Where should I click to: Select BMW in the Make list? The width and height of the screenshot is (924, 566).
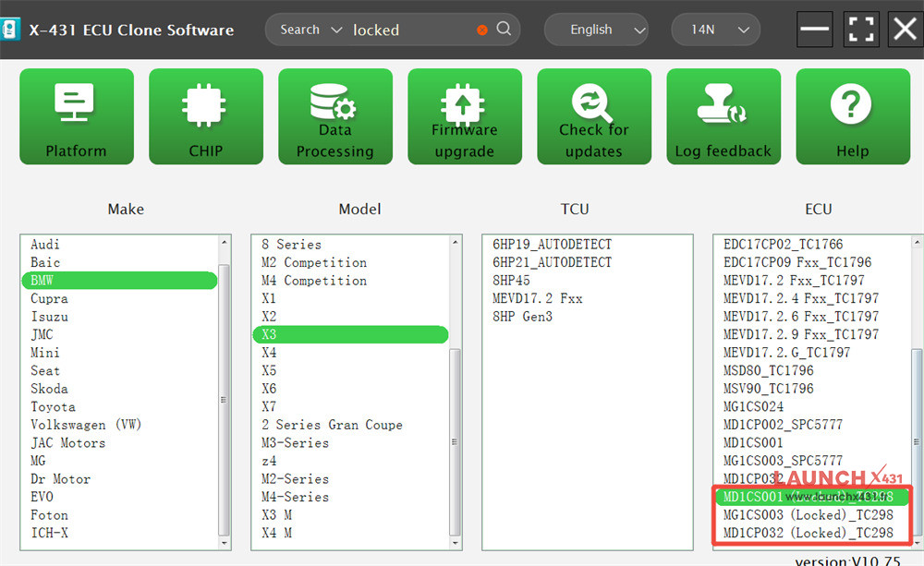coord(119,281)
